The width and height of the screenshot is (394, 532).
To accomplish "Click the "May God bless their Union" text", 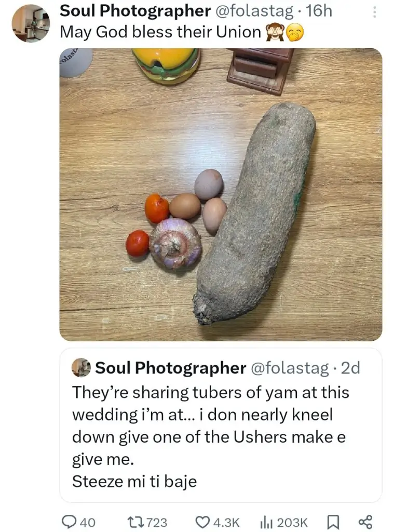I will pos(160,32).
